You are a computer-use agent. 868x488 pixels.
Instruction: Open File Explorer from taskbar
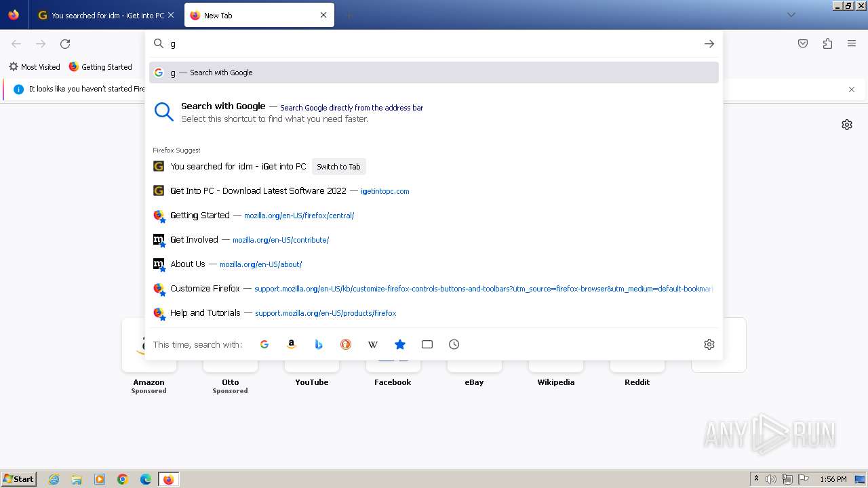coord(77,479)
